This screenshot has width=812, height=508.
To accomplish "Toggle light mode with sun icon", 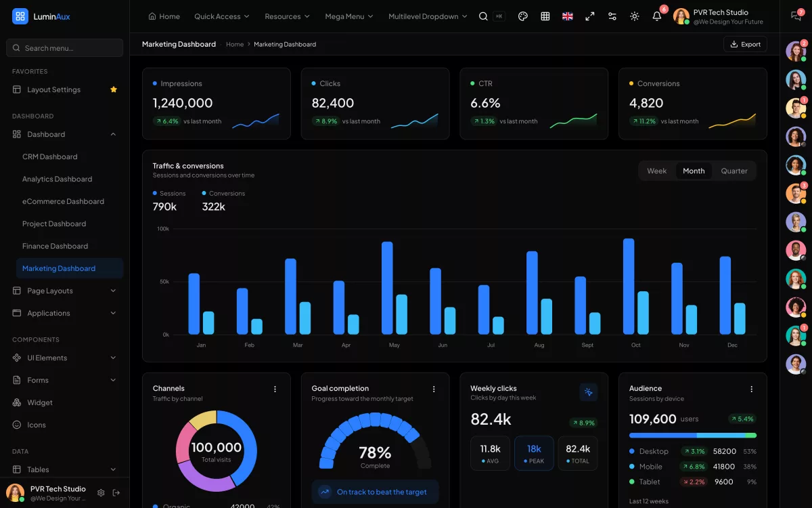I will tap(634, 16).
